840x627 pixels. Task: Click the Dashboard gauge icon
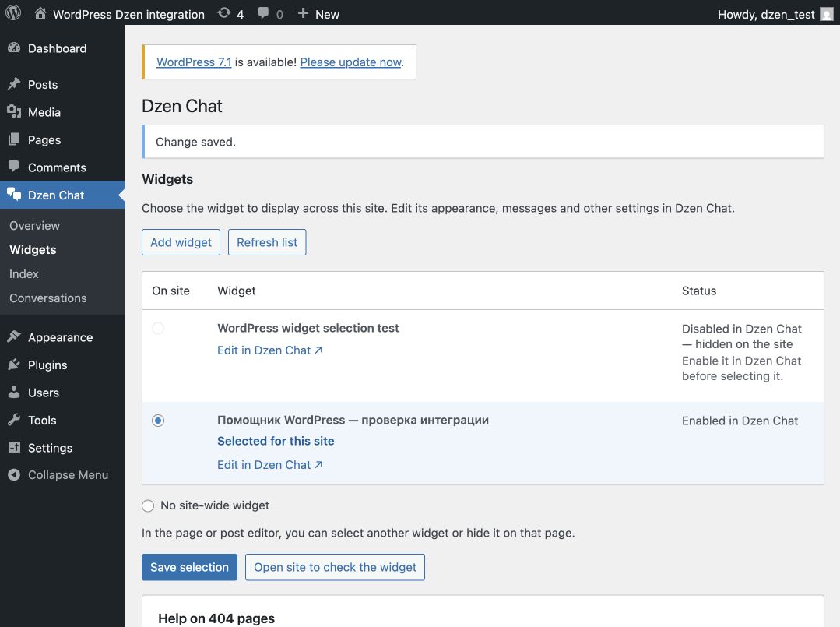tap(14, 48)
